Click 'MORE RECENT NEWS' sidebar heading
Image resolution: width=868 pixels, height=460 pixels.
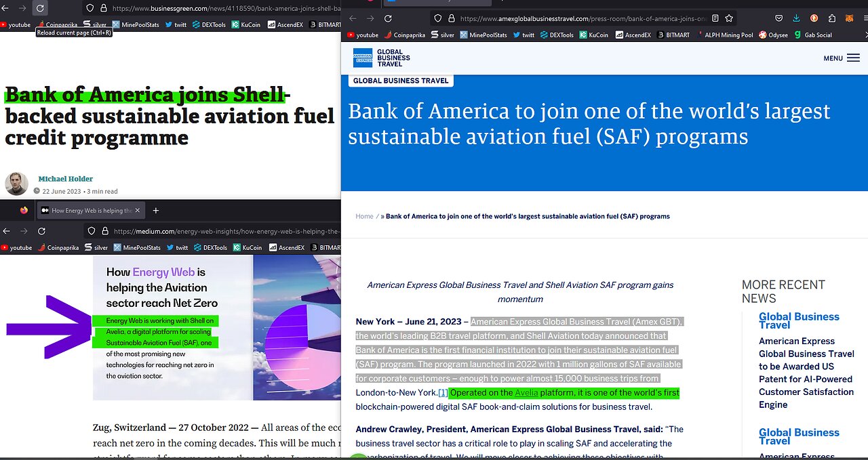pos(783,291)
